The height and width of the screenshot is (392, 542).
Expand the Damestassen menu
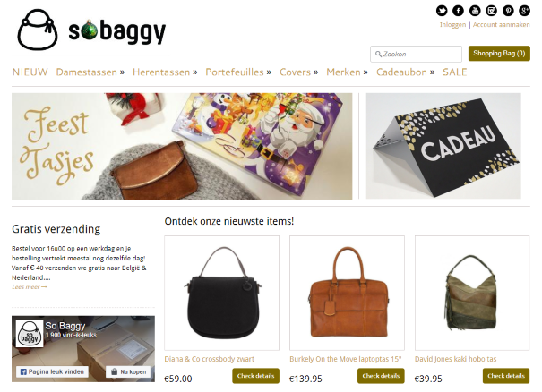click(90, 72)
